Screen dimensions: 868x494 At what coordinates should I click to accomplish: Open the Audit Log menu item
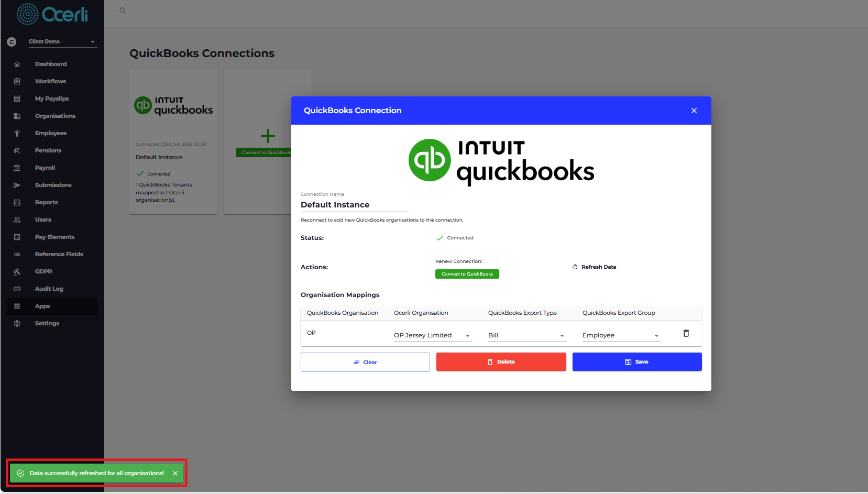click(52, 289)
